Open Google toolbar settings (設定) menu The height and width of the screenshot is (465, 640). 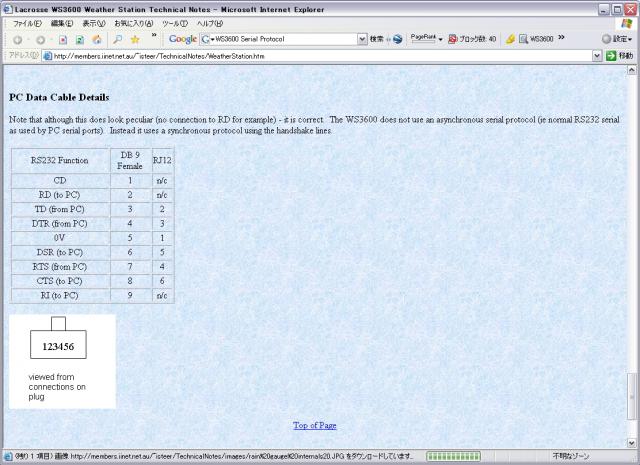coord(617,39)
